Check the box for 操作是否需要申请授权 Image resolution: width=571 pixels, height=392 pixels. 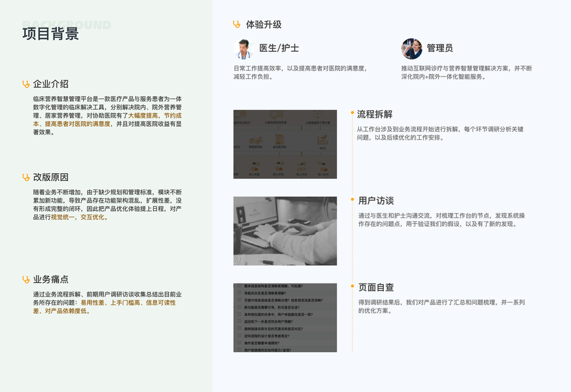pos(239,343)
